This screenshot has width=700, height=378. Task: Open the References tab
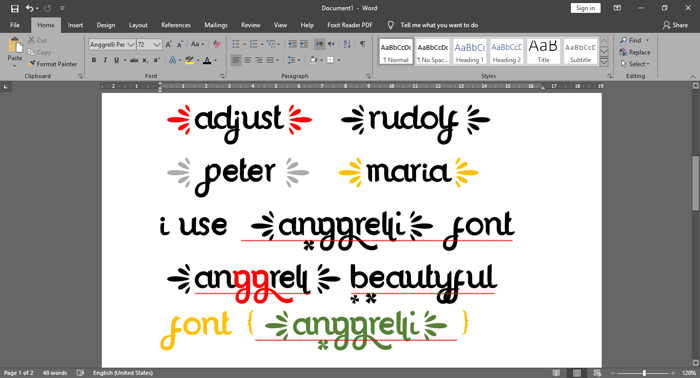[176, 25]
